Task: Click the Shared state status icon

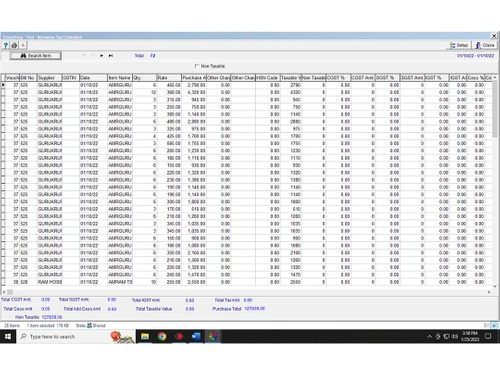Action: coord(89,325)
